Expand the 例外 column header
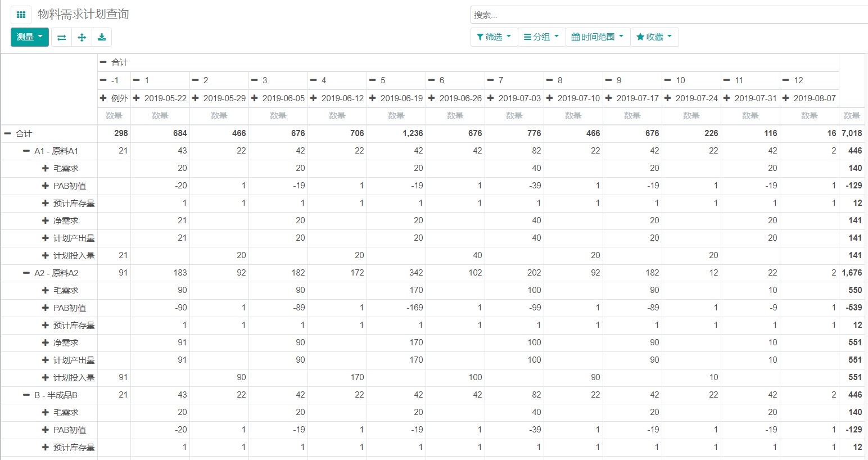The image size is (868, 460). pos(114,98)
